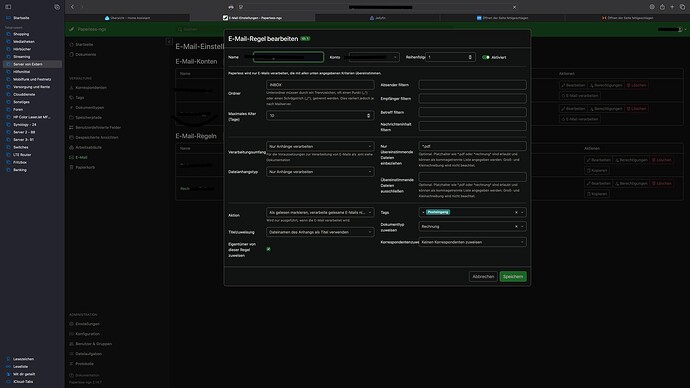The height and width of the screenshot is (388, 690).
Task: Open Mit dir geteilt in Safari sidebar
Action: click(24, 374)
